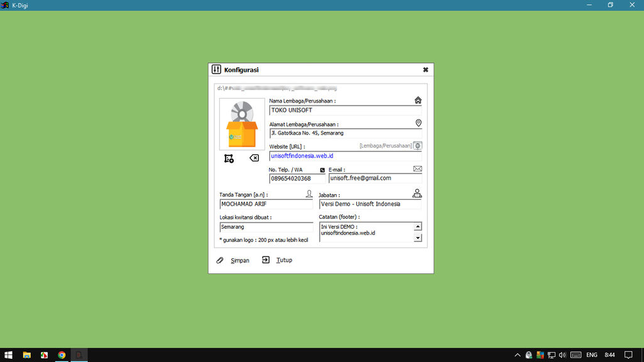Screen dimensions: 644x362
Task: Select the E-mail address field
Action: [374, 178]
